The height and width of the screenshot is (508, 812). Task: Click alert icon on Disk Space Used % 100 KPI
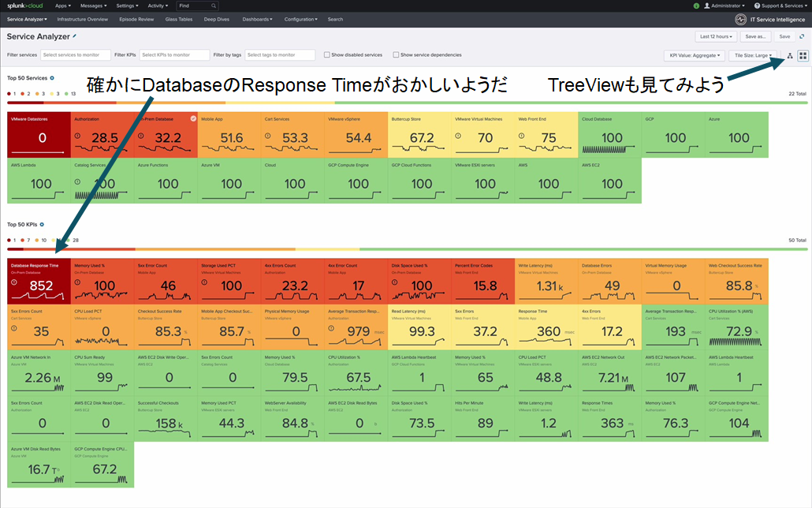pos(395,282)
